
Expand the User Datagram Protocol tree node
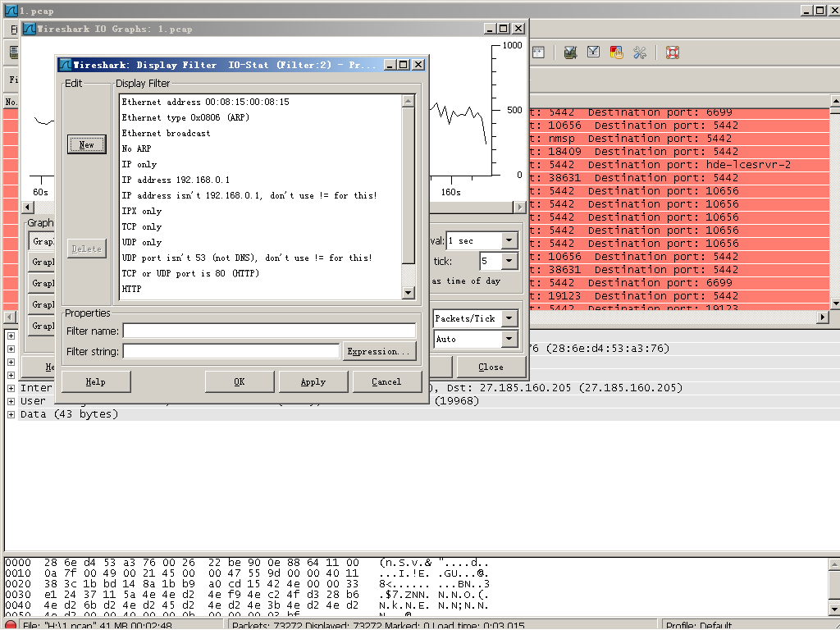point(11,401)
